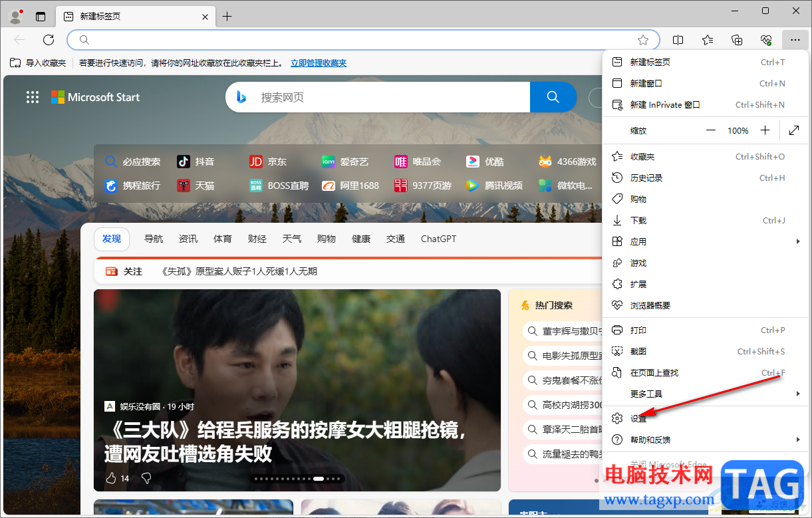Open 历史记录 from the menu

coord(706,178)
